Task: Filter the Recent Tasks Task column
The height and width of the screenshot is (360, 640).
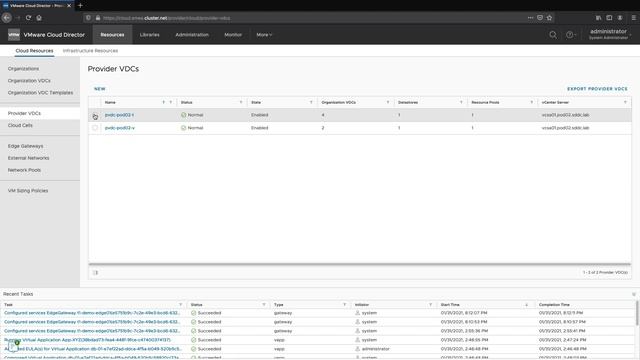Action: [x=180, y=304]
